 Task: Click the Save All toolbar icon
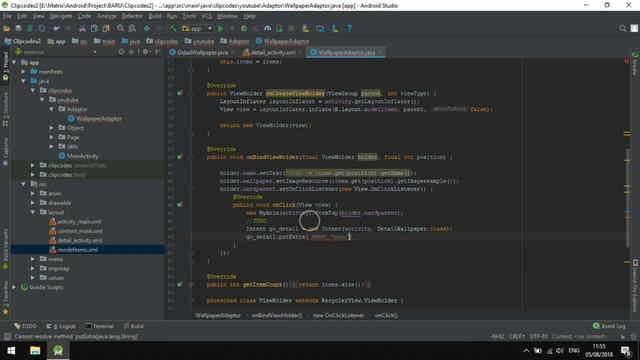pos(18,29)
